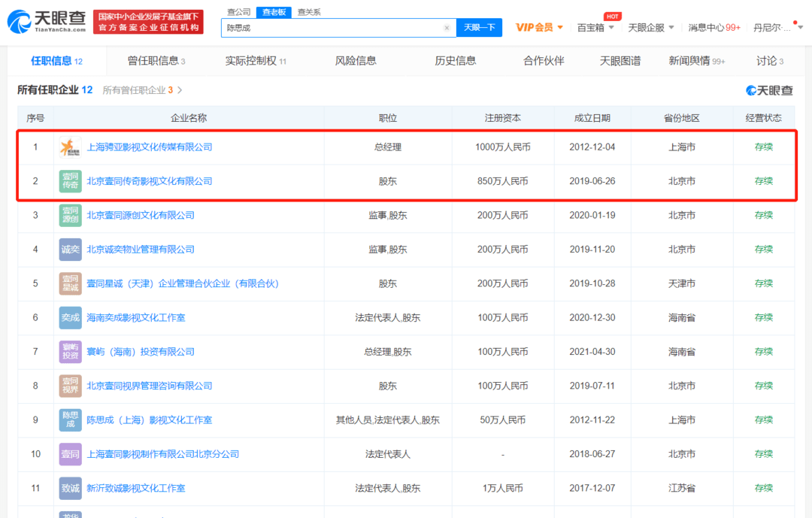Click the TianYanCha logo at top left
Image resolution: width=812 pixels, height=518 pixels.
47,21
